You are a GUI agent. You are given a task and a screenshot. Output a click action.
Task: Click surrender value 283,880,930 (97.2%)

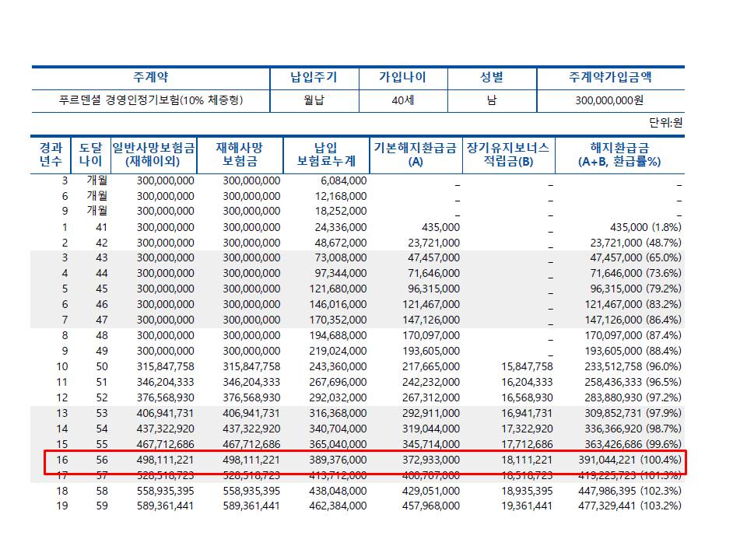pyautogui.click(x=633, y=397)
